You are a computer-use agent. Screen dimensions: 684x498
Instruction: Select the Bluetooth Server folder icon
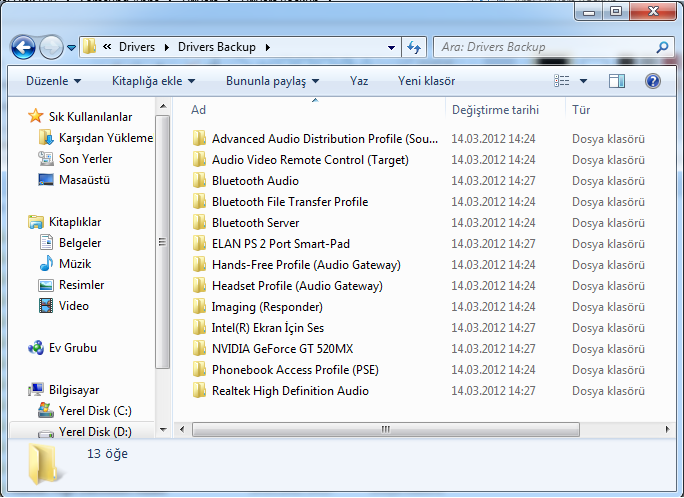[x=199, y=222]
